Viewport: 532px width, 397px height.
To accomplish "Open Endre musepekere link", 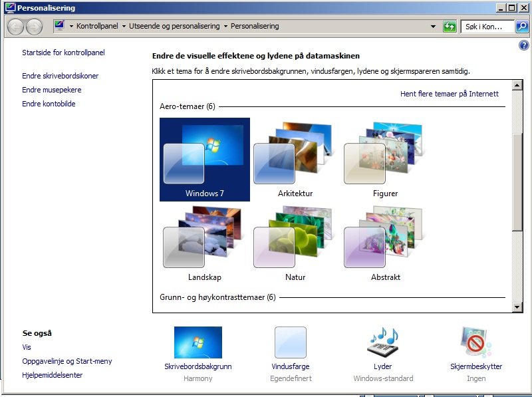I will point(52,90).
